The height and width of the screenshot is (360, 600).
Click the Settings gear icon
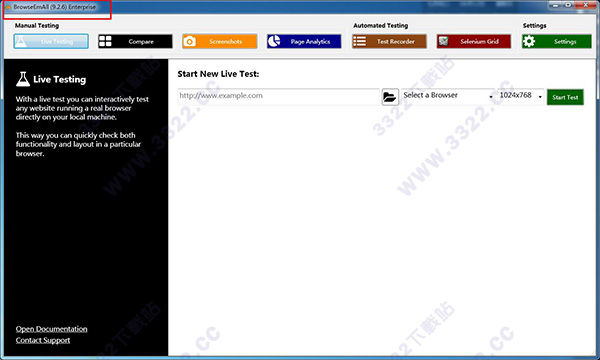coord(529,41)
